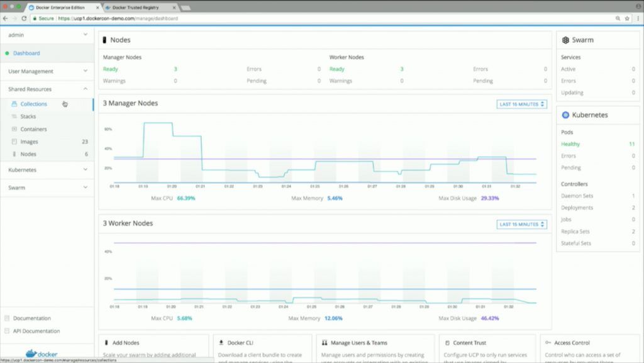The height and width of the screenshot is (363, 644).
Task: Click Max Memory value 12.06%
Action: 333,318
